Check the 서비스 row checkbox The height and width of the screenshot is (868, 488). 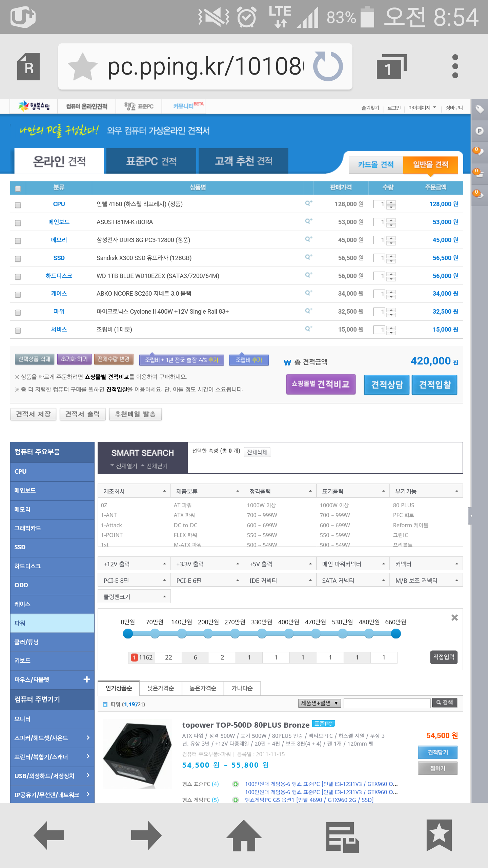point(18,331)
